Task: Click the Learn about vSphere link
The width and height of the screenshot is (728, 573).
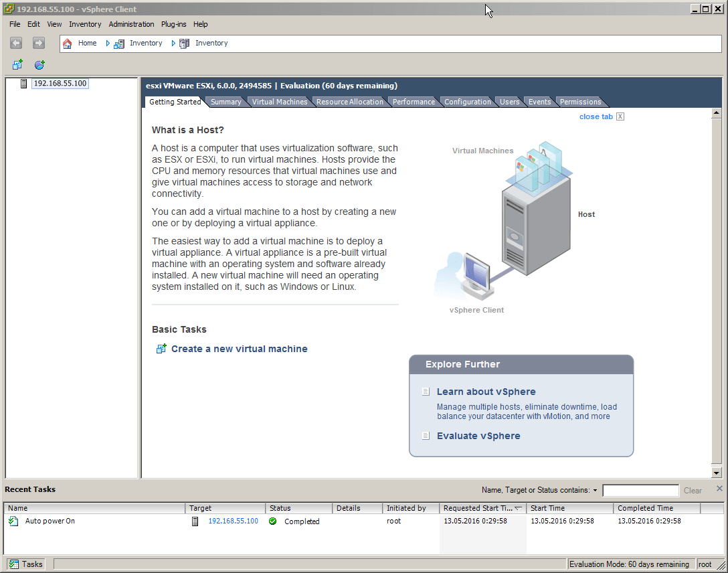Action: (x=486, y=392)
